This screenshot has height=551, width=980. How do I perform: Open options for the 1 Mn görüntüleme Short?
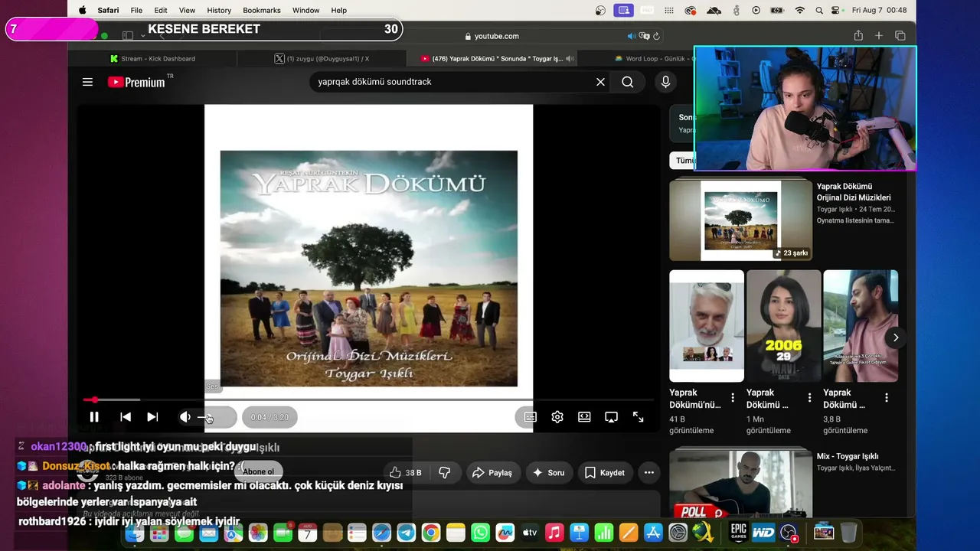[x=809, y=398]
